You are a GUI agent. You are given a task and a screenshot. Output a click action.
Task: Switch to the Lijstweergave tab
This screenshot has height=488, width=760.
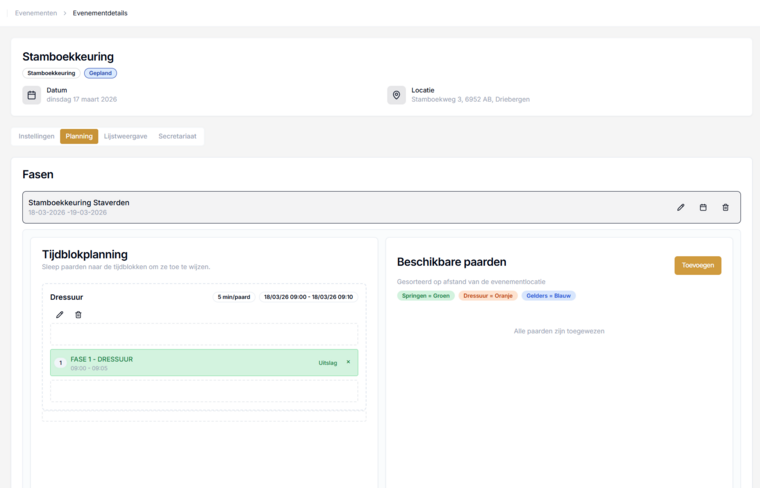126,136
